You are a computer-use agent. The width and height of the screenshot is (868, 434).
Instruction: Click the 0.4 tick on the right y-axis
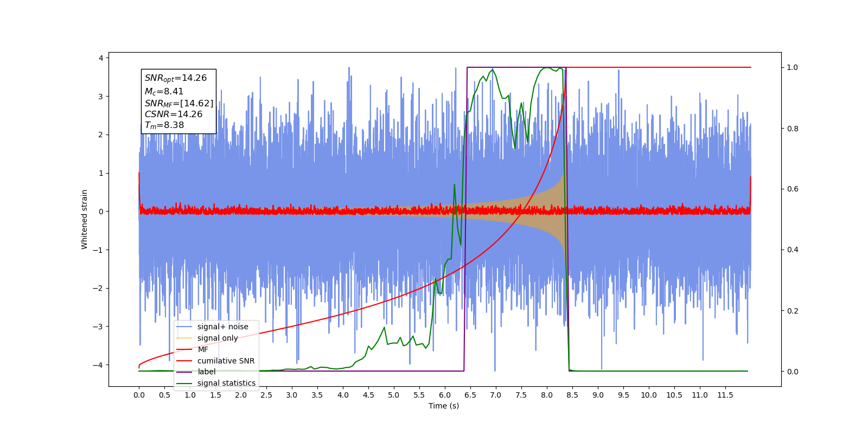(793, 250)
